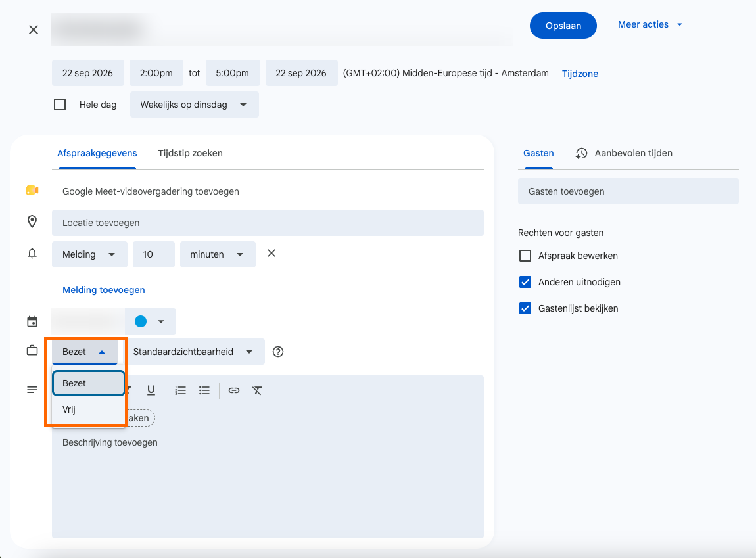Click the notification bell icon
Image resolution: width=756 pixels, height=558 pixels.
[32, 254]
